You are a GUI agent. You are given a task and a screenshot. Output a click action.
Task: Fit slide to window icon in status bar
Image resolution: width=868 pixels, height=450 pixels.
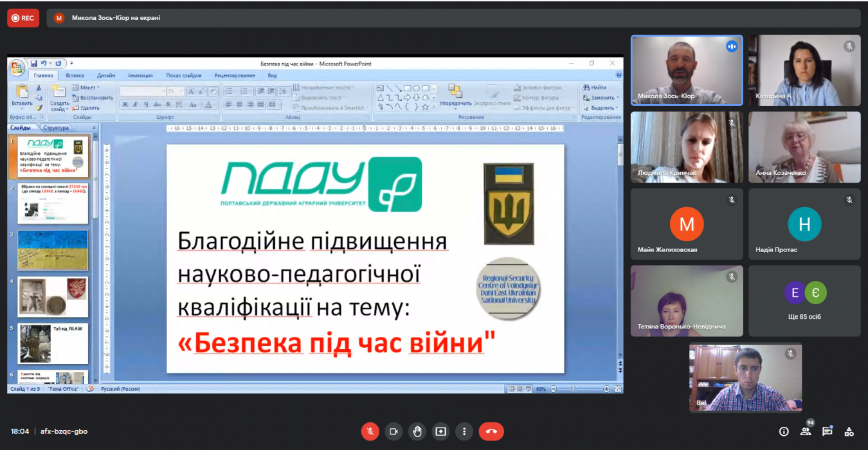(x=619, y=389)
